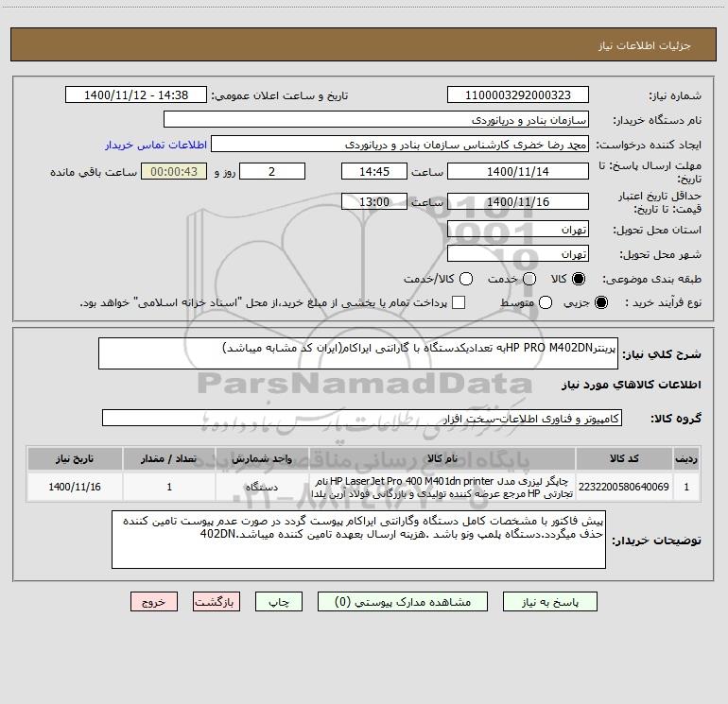Click product code 2232200580640069 cell
728x704 pixels.
coord(624,487)
